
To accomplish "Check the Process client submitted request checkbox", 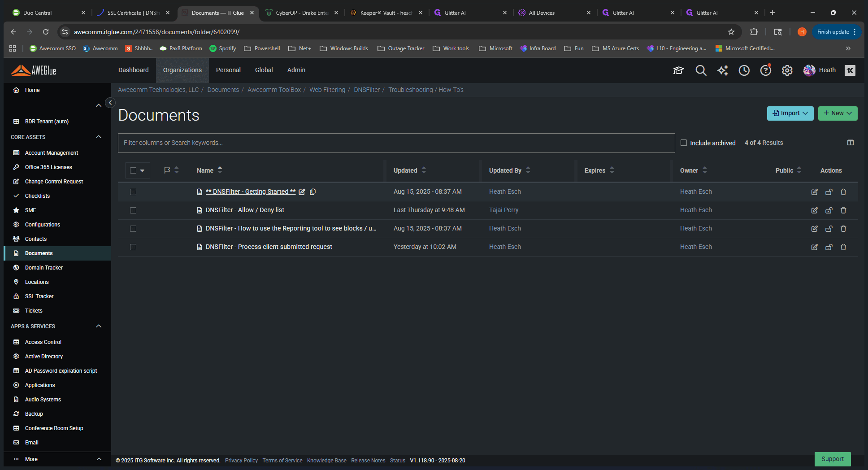I will [x=133, y=247].
